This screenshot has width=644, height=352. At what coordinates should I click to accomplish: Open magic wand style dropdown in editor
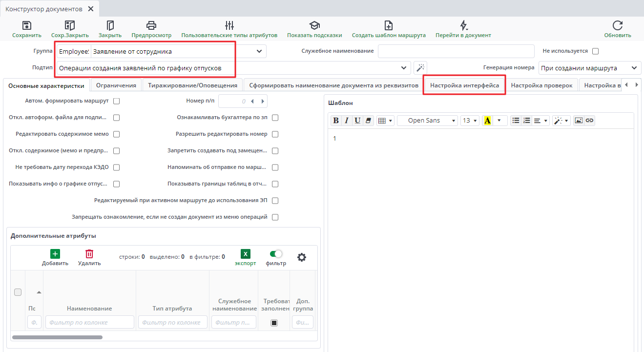pyautogui.click(x=561, y=121)
